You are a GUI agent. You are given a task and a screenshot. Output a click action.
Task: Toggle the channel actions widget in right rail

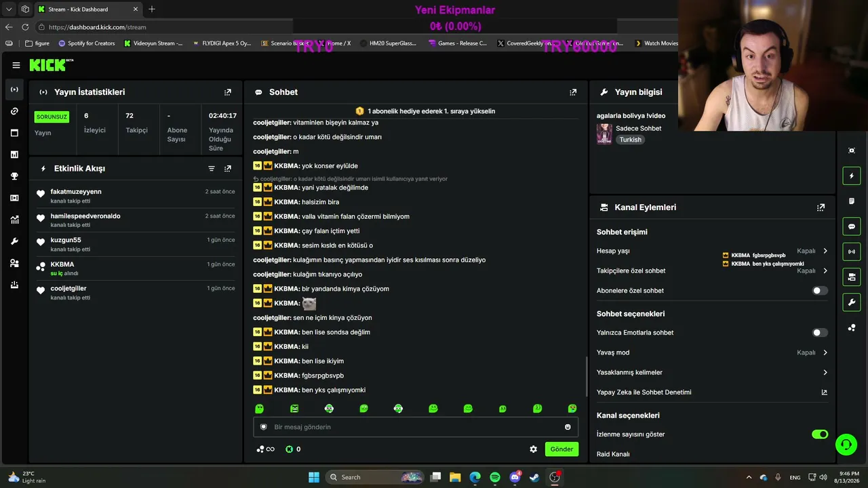point(852,277)
